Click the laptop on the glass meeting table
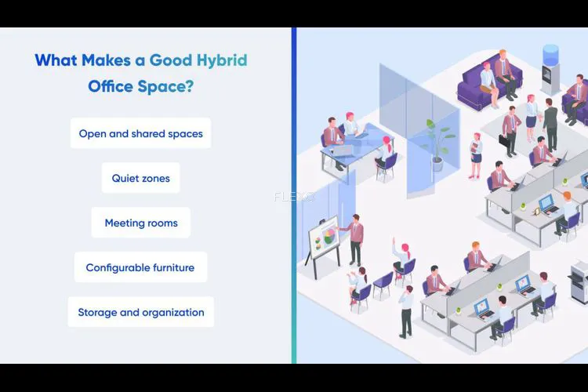The width and height of the screenshot is (588, 392). pos(343,149)
